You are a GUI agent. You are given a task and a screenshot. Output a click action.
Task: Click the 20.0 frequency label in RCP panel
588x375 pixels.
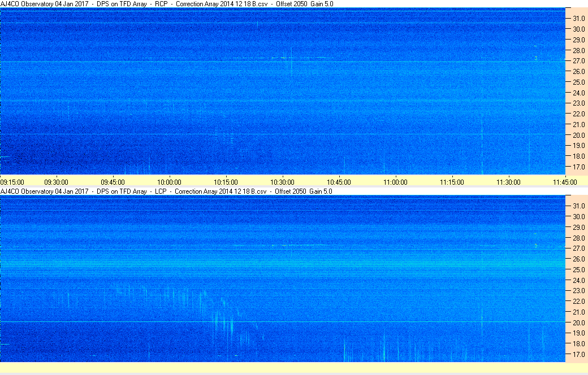[x=578, y=136]
